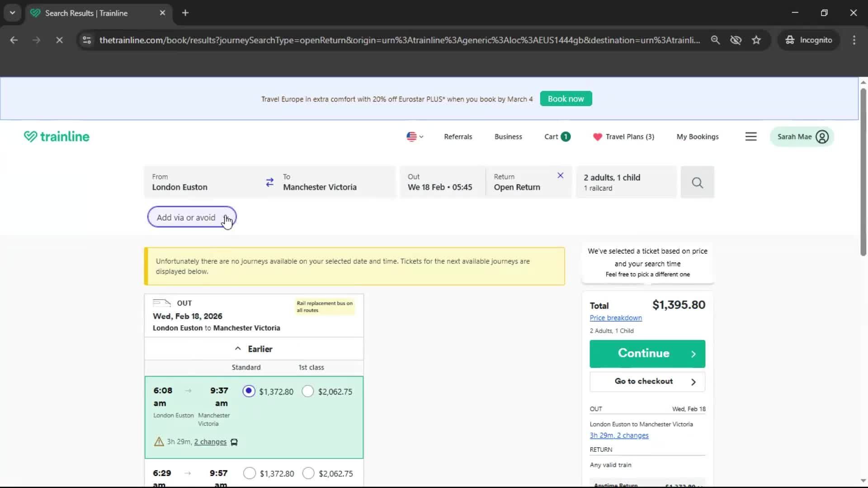Expand Earlier trains list
Viewport: 868px width, 488px height.
[254, 349]
